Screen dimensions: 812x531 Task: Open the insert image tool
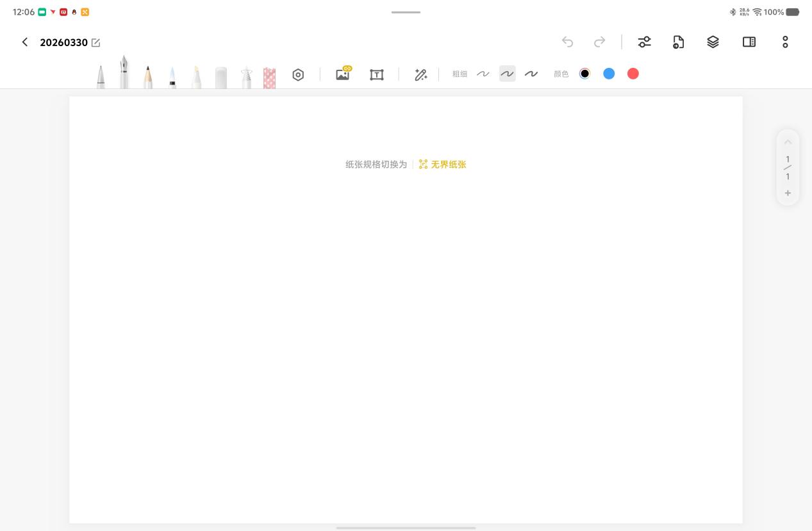343,74
